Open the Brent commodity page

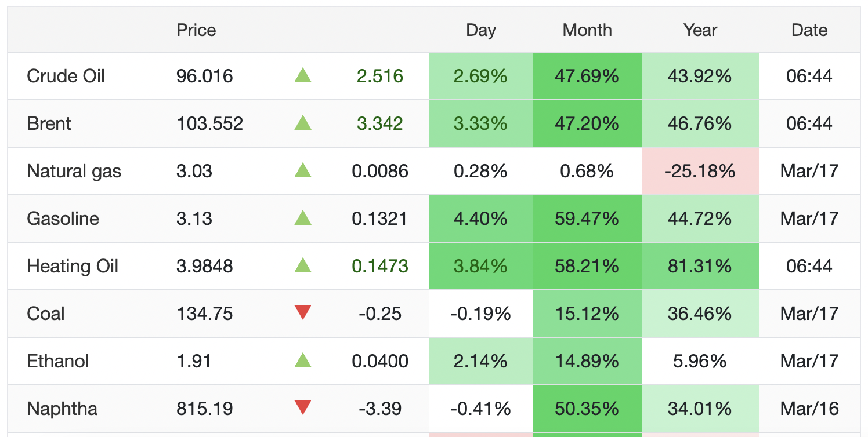tap(49, 123)
